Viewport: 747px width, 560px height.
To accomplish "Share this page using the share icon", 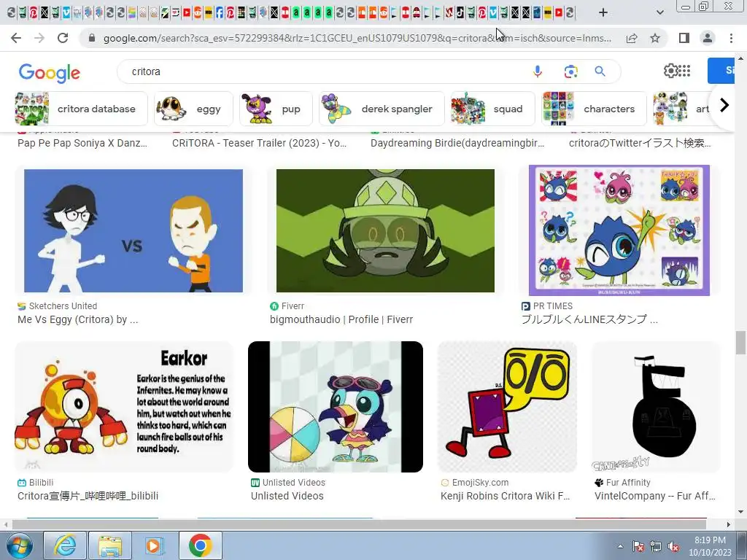I will point(632,38).
